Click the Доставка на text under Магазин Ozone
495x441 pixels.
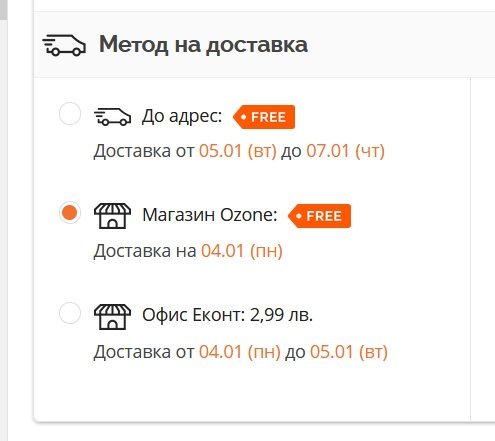145,251
